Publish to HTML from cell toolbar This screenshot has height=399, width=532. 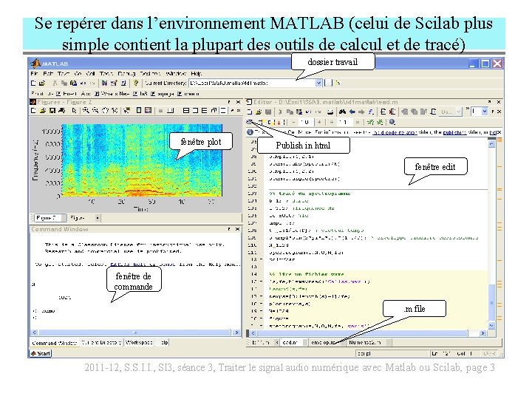250,122
